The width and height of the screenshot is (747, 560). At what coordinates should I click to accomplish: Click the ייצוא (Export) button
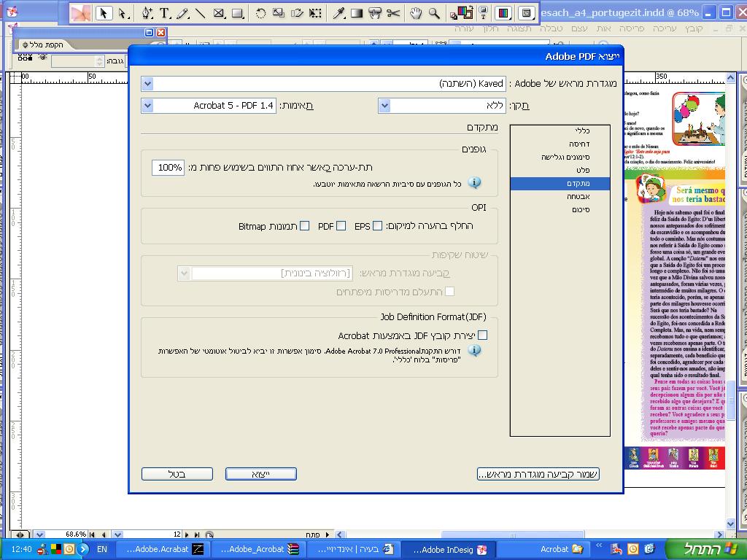click(x=261, y=474)
